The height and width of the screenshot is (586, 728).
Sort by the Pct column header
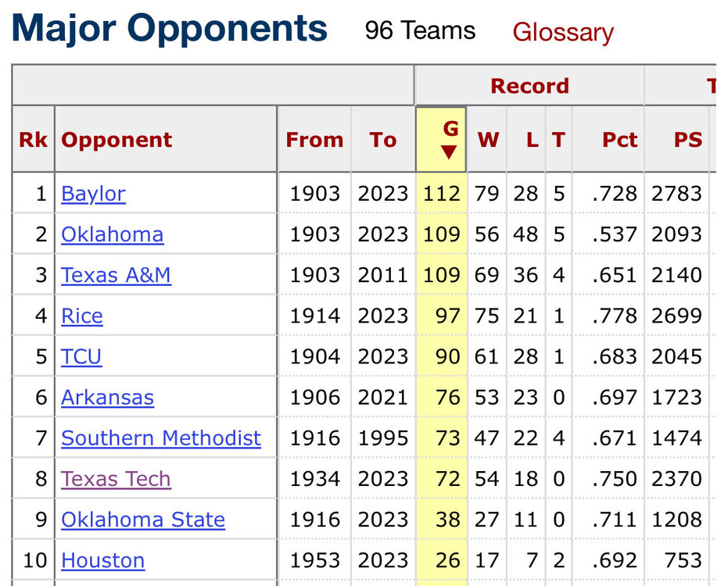[x=619, y=140]
